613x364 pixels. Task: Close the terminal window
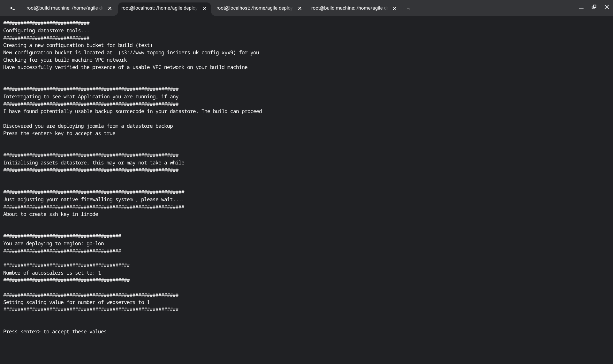point(607,7)
